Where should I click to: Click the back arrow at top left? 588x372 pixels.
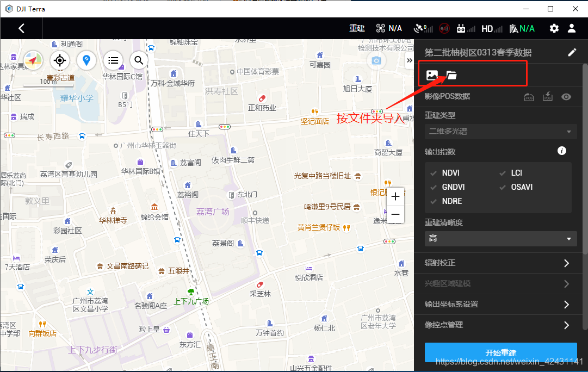pos(21,28)
